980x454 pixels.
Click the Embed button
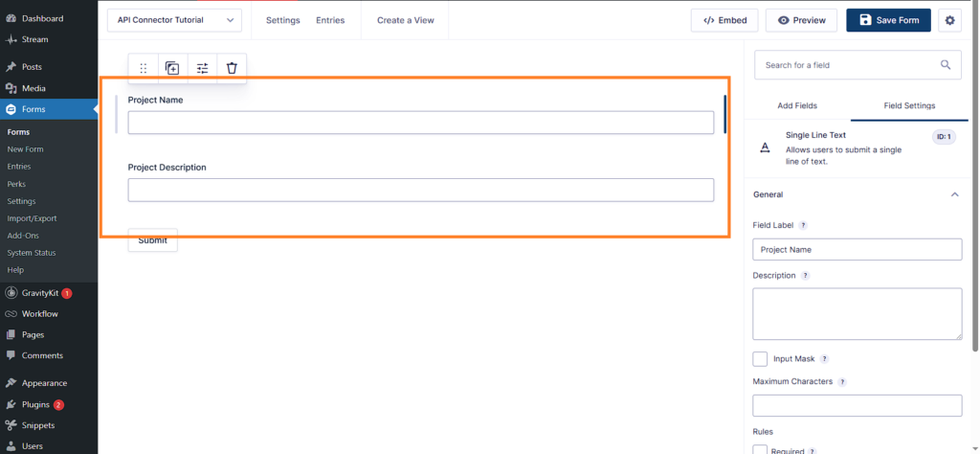point(724,20)
